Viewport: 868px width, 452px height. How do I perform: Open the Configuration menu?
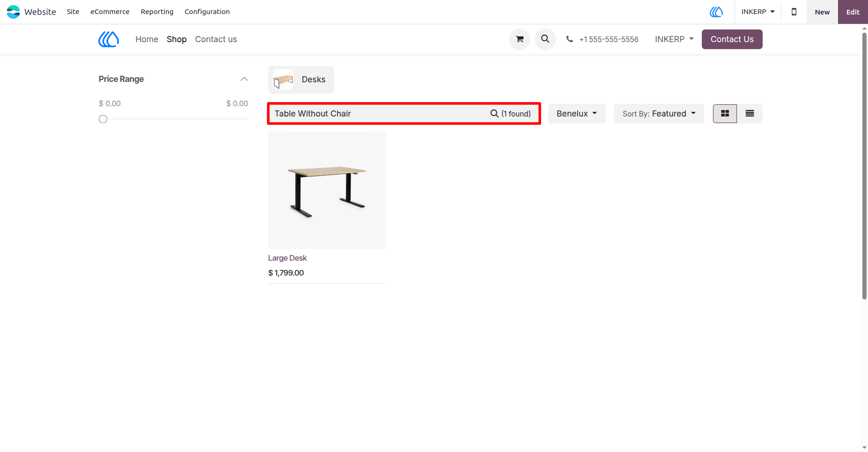tap(207, 12)
